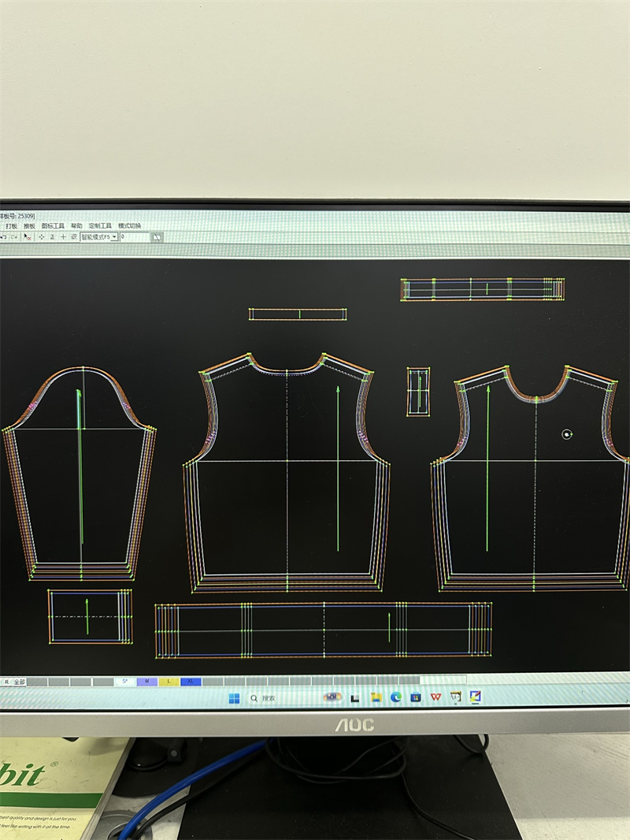Open the 模式切换 menu

click(129, 226)
